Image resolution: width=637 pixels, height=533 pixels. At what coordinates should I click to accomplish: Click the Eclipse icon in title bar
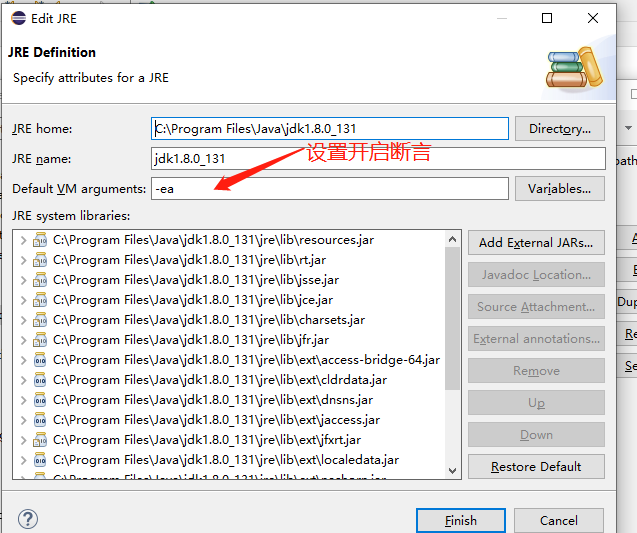click(x=18, y=18)
